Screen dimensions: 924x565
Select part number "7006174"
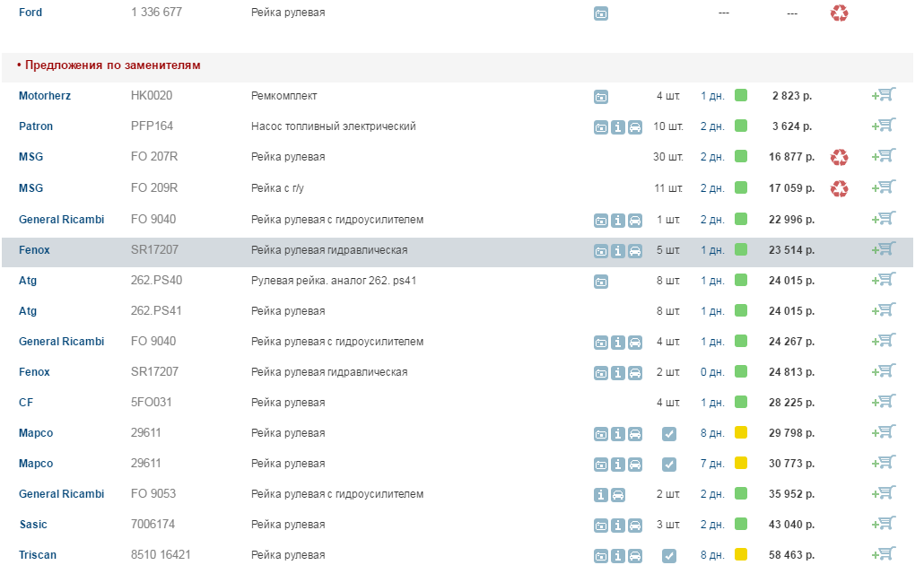[153, 525]
